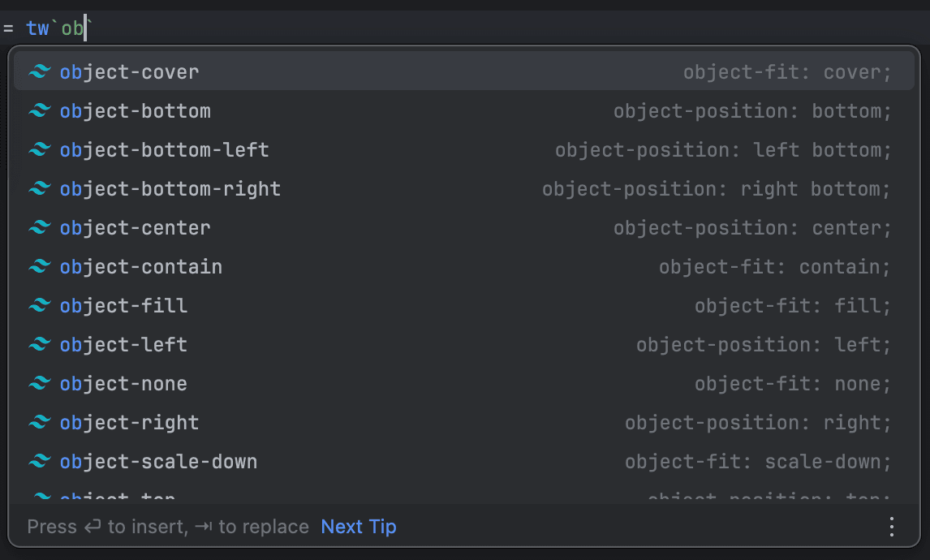Click the Next Tip link
Viewport: 930px width, 560px height.
click(x=359, y=527)
